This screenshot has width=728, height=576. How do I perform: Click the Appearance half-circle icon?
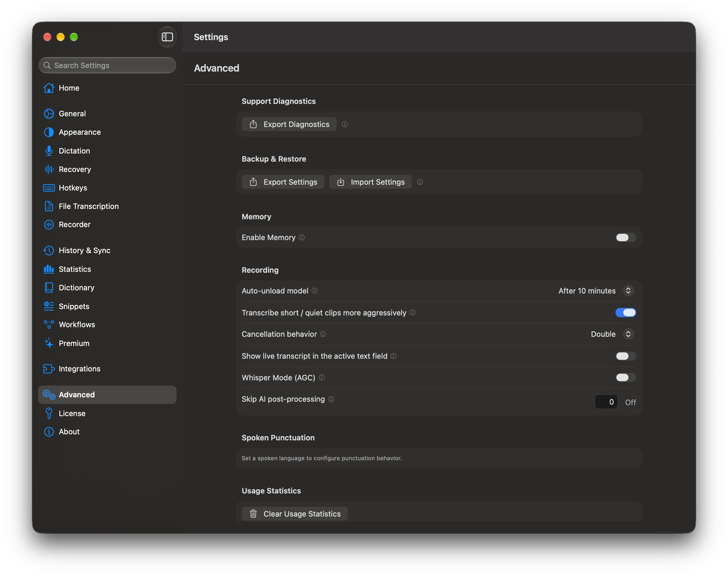coord(49,132)
